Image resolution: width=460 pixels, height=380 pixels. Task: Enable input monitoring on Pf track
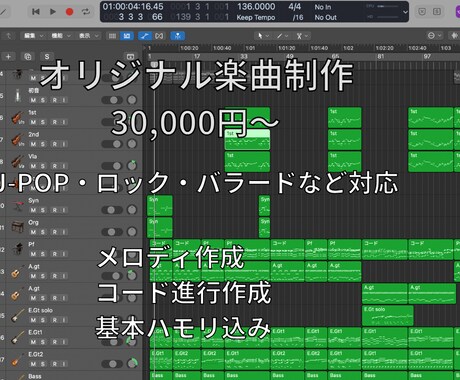point(64,254)
